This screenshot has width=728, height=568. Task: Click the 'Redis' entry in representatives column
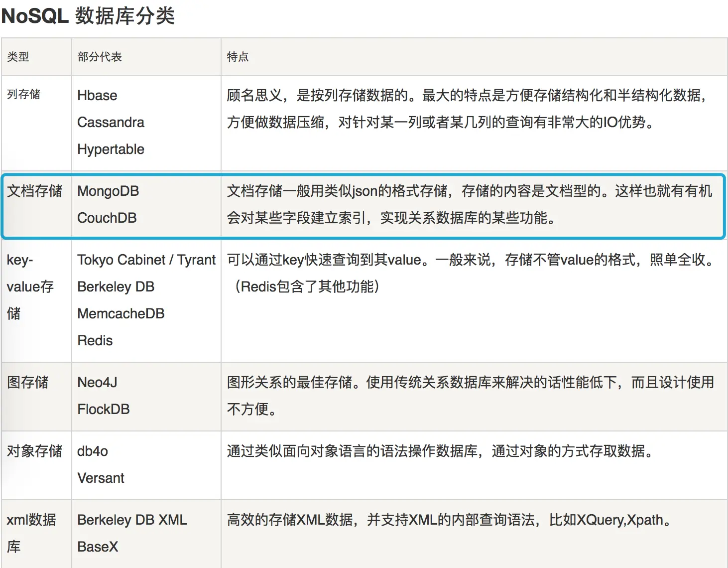click(x=95, y=340)
